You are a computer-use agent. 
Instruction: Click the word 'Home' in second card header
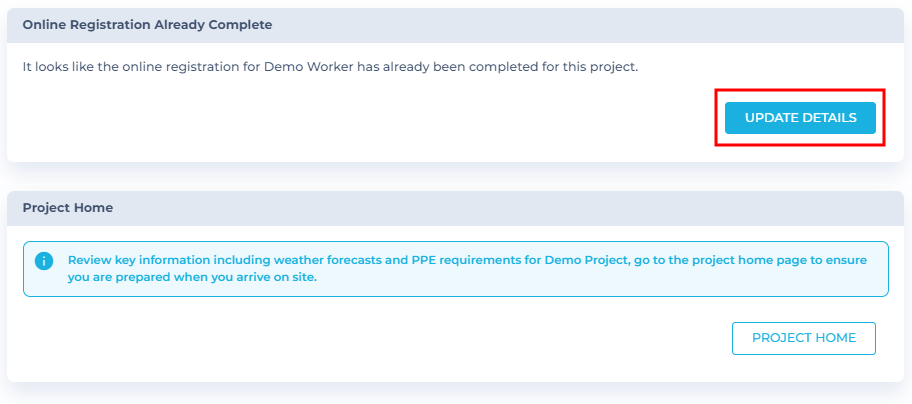click(x=95, y=208)
